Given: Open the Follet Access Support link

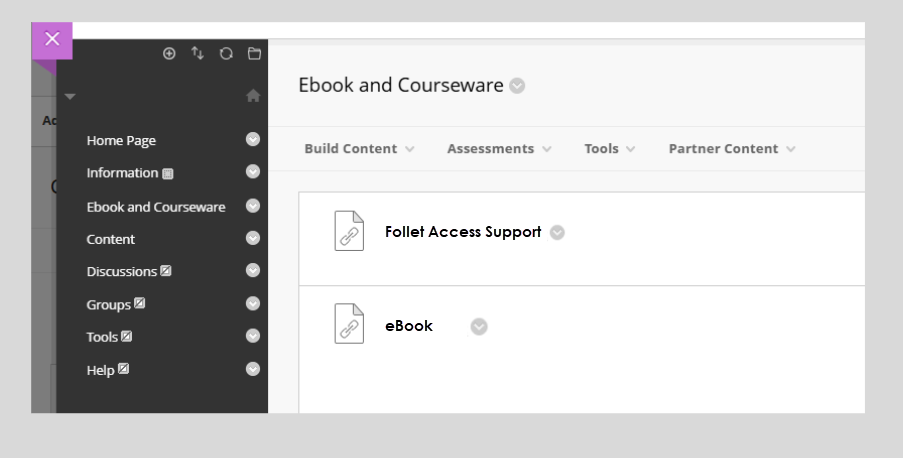Looking at the screenshot, I should click(463, 232).
